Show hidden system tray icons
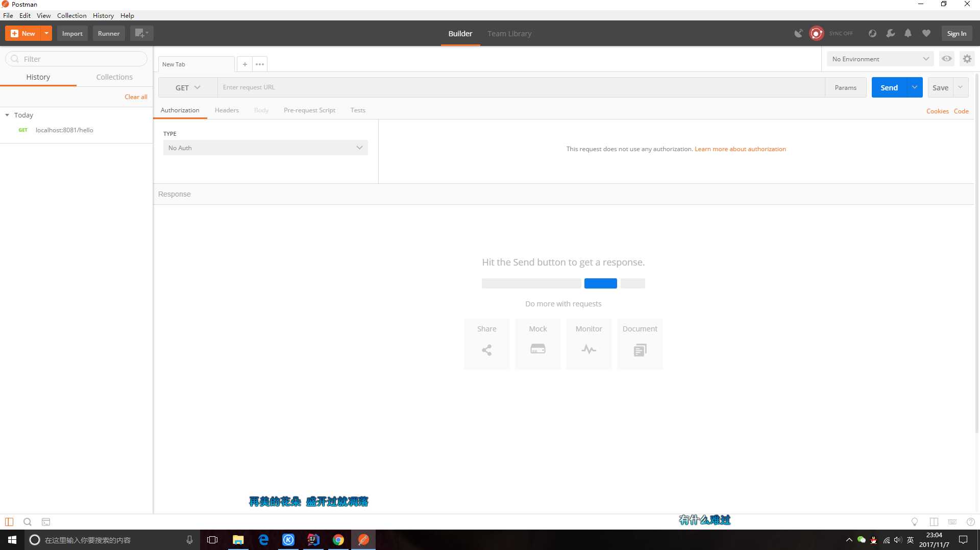Viewport: 980px width, 550px height. click(x=849, y=540)
